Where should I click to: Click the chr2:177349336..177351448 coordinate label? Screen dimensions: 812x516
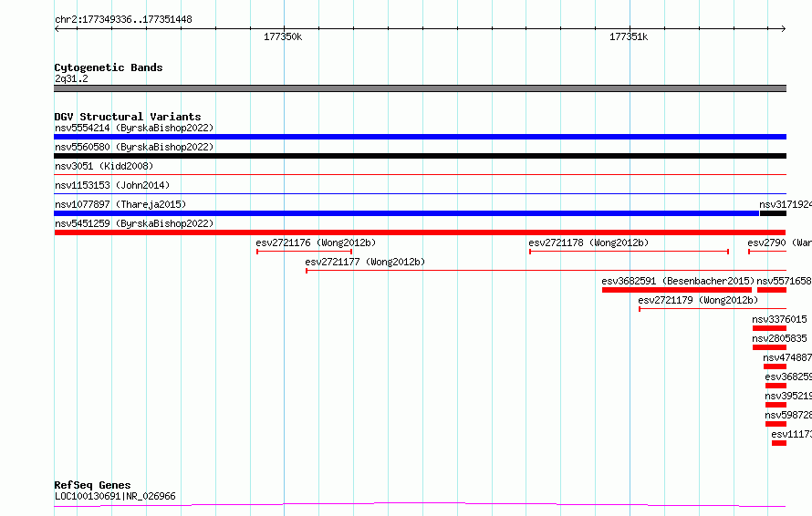[123, 20]
